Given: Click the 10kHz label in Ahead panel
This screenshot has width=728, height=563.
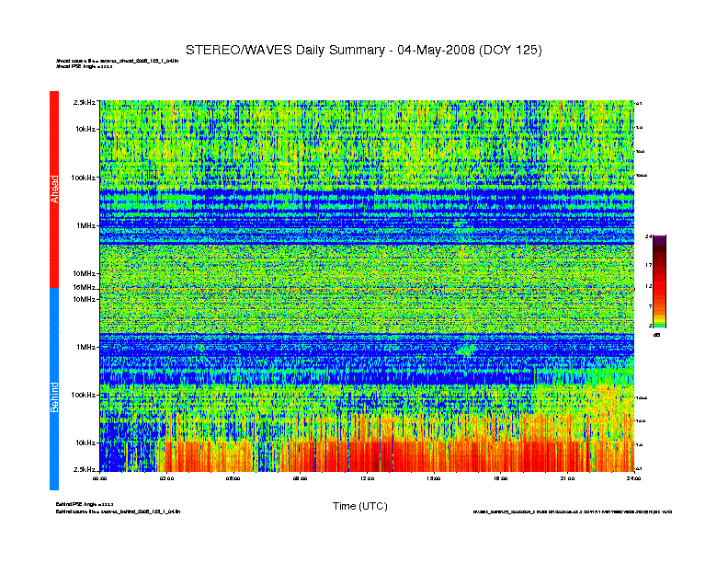Looking at the screenshot, I should click(x=85, y=129).
